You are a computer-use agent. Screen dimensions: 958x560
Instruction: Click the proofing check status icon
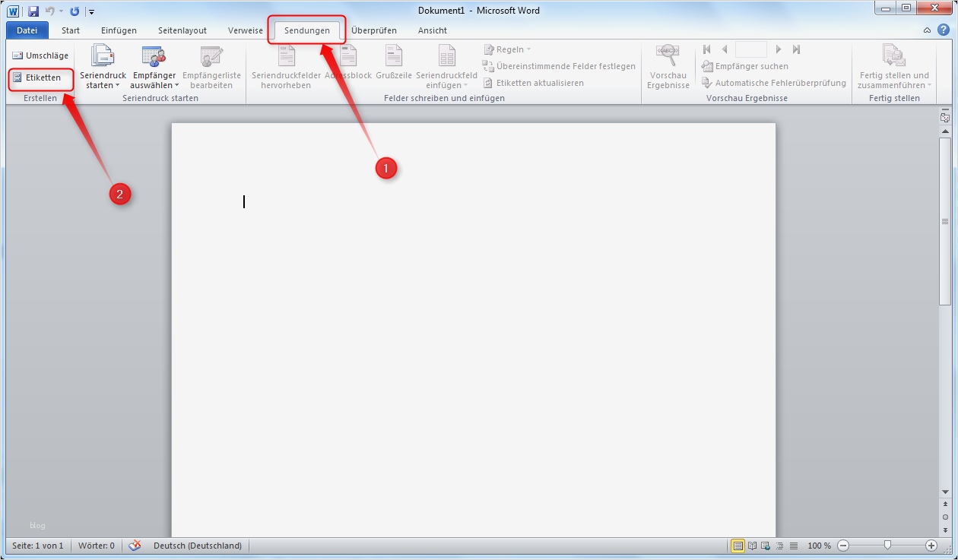click(x=135, y=546)
